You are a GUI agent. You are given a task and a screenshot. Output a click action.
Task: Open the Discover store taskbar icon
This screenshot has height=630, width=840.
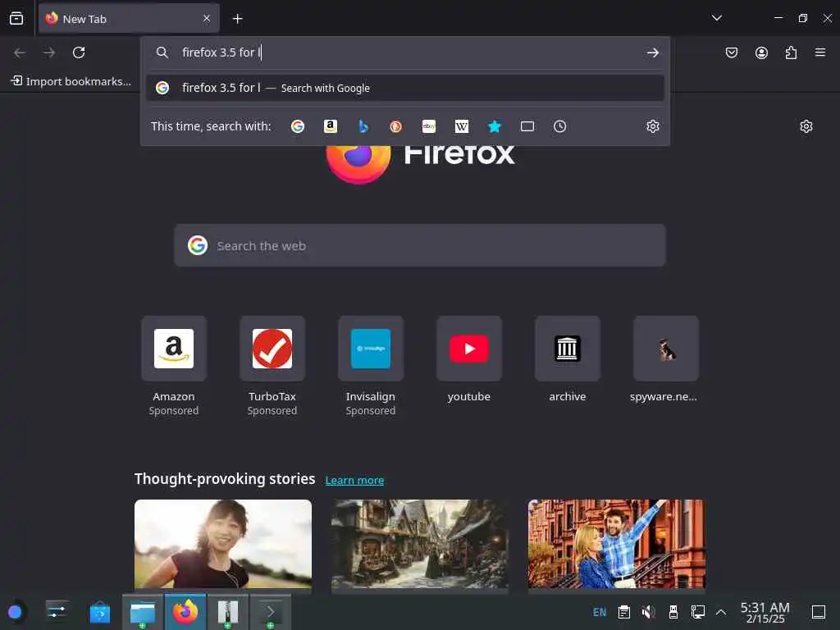pos(99,612)
